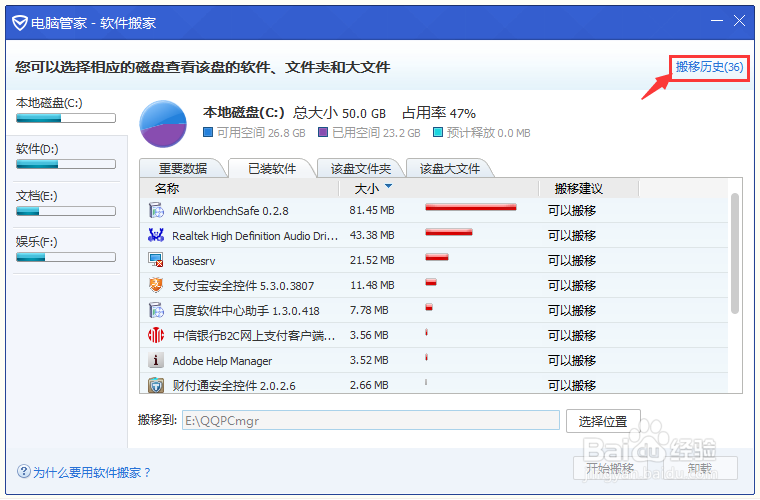Click 可以搬移 in the AliWorkbenchSafe row
The height and width of the screenshot is (500, 760).
[x=572, y=211]
